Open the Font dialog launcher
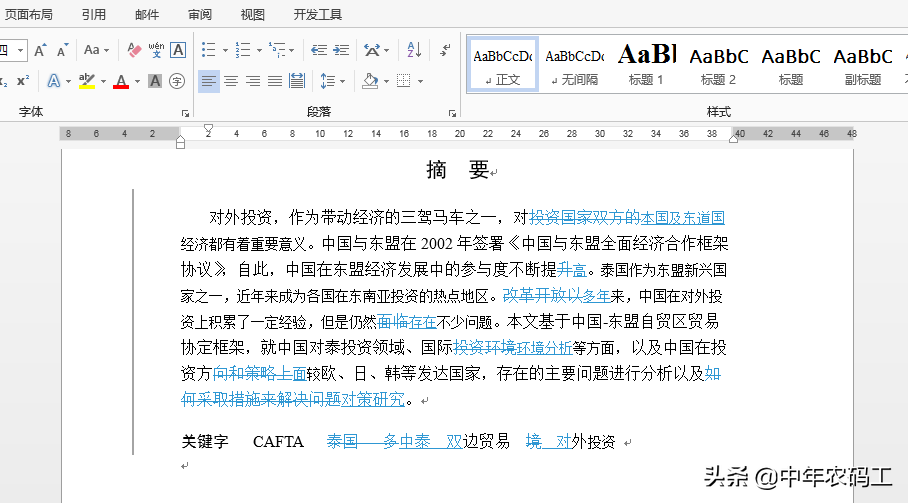Viewport: 908px width, 503px height. tap(185, 113)
